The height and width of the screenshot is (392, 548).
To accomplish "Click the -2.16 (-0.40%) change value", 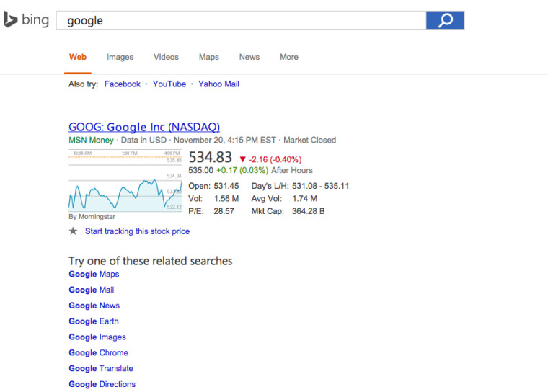I will point(275,160).
